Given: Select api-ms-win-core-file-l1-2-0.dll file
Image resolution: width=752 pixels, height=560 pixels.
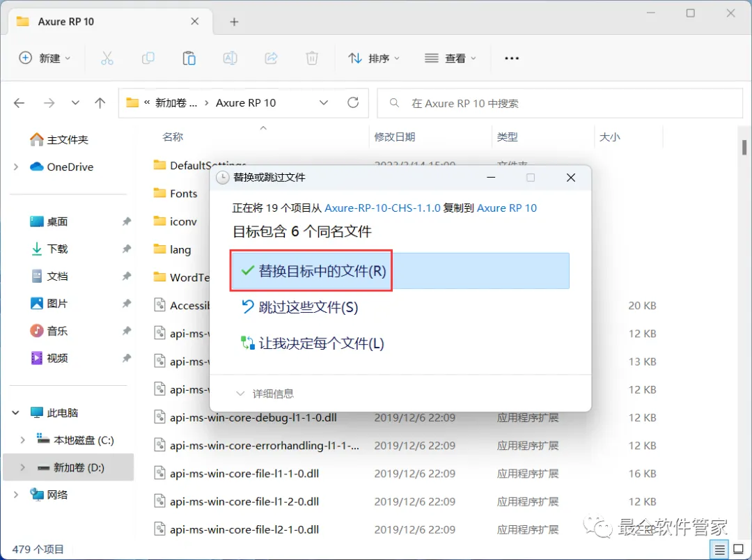Looking at the screenshot, I should tap(244, 501).
